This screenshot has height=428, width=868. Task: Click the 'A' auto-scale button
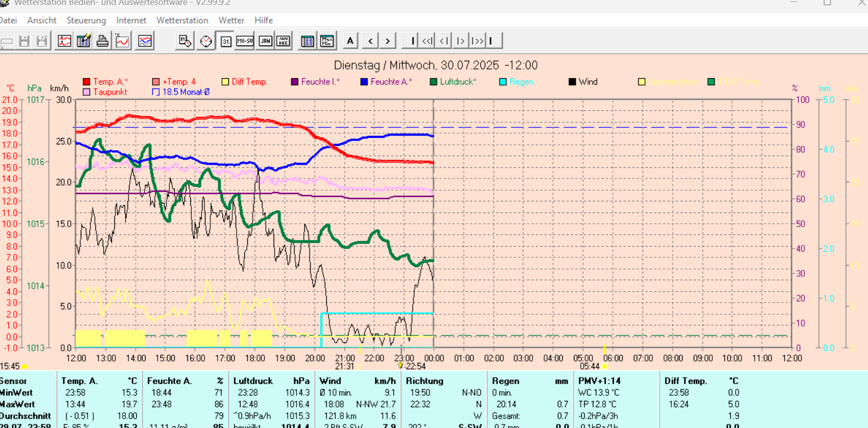(350, 41)
